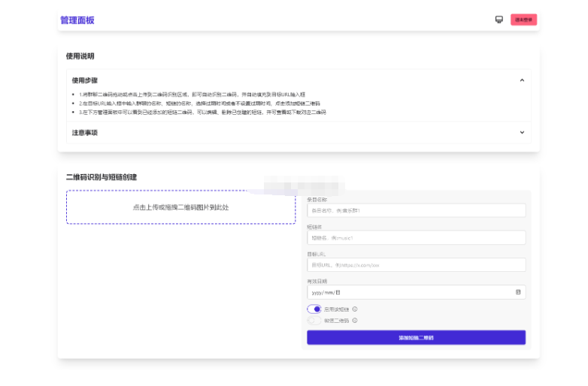Click the info icon beside the 二维码 toggle
The image size is (588, 386).
click(x=355, y=321)
